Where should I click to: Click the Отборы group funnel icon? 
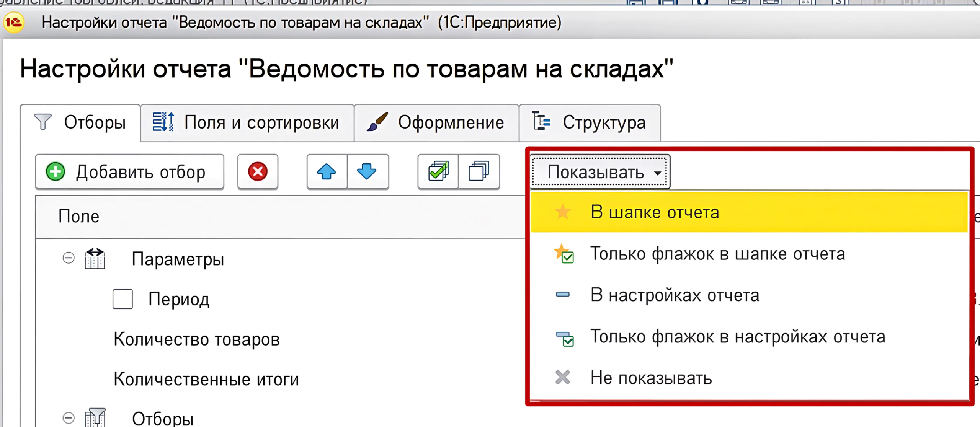pyautogui.click(x=95, y=417)
